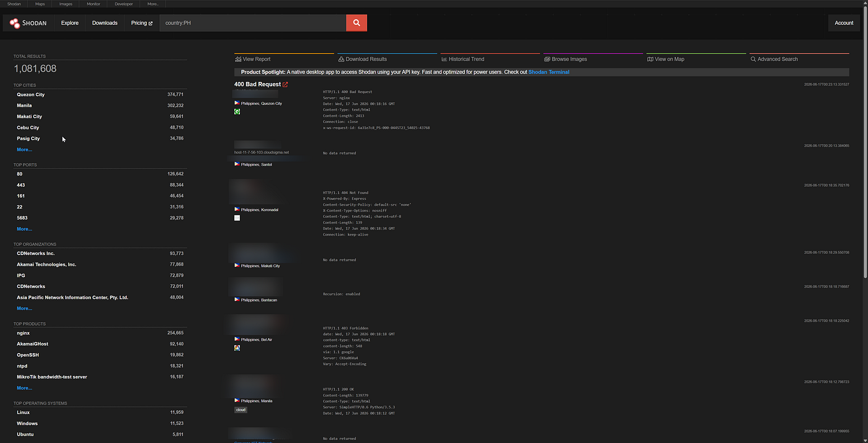Viewport: 868px width, 443px height.
Task: Click the search field containing country:PH
Action: tap(253, 23)
